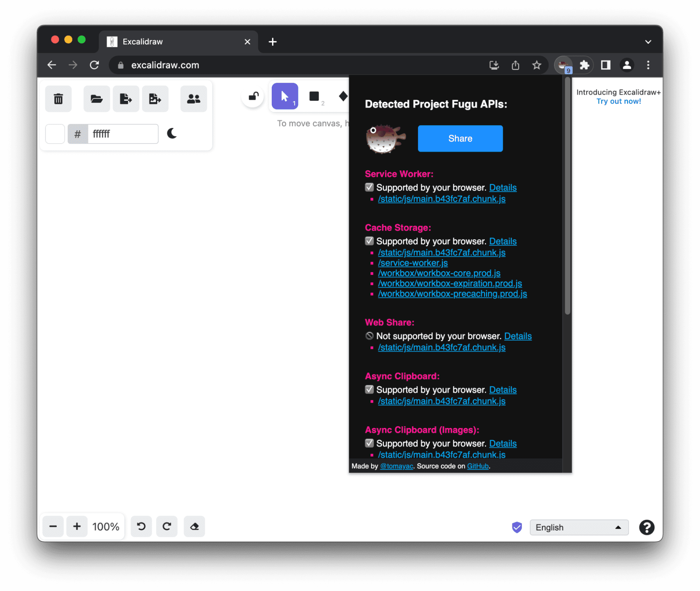The width and height of the screenshot is (700, 591).
Task: Open the file/folder tool
Action: tap(96, 98)
